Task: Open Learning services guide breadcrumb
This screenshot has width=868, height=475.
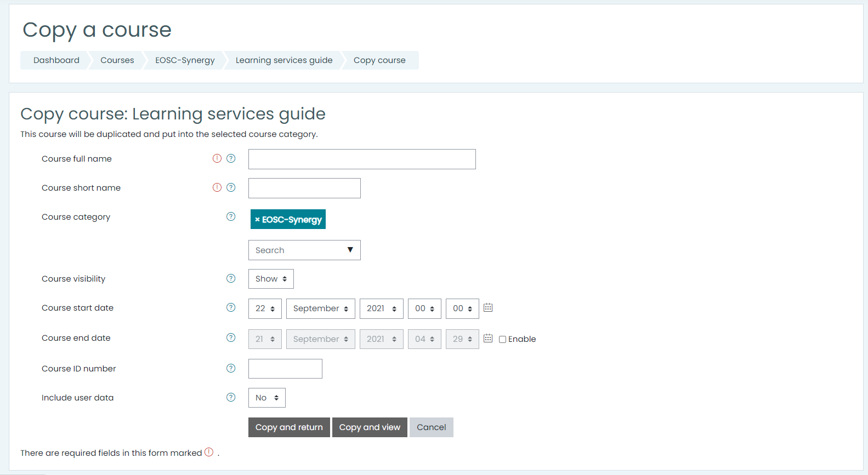Action: pyautogui.click(x=283, y=60)
